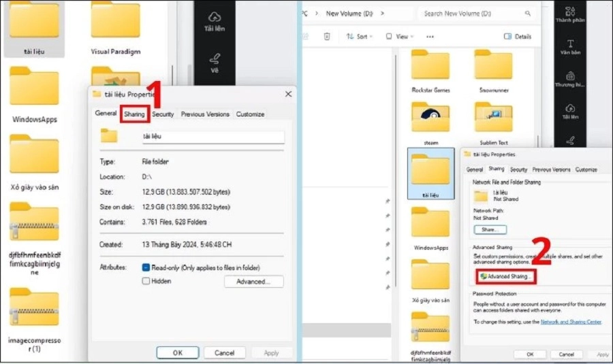Uncheck the Read-only attribute checkbox
This screenshot has height=364, width=613.
point(146,268)
